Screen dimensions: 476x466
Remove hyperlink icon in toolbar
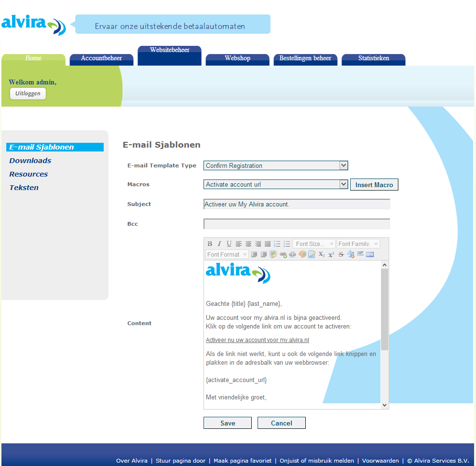pos(293,254)
